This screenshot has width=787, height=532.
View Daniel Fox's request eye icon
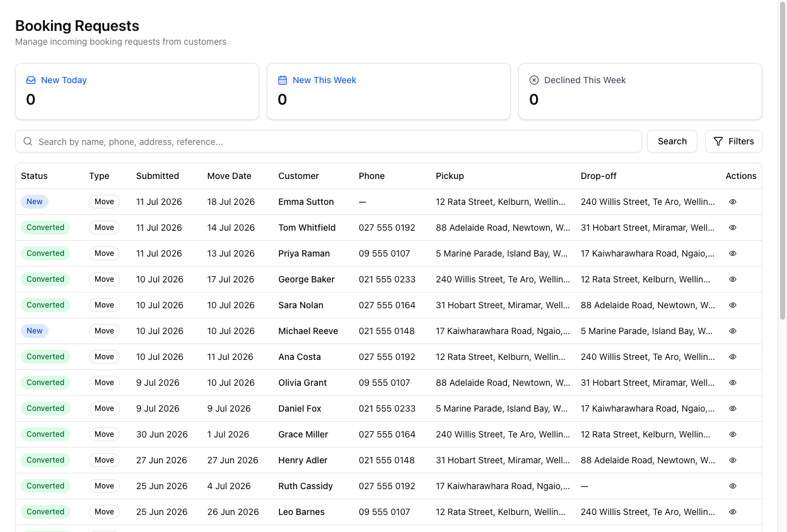tap(733, 408)
